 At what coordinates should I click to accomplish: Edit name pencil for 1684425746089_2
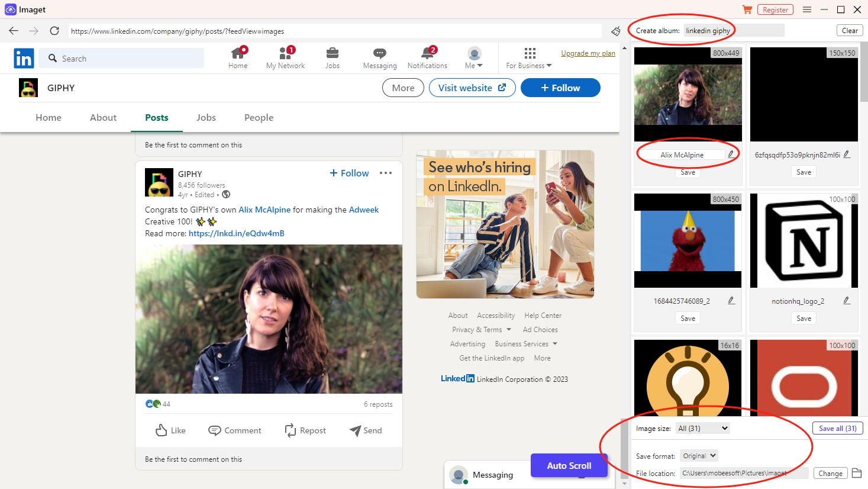[731, 300]
